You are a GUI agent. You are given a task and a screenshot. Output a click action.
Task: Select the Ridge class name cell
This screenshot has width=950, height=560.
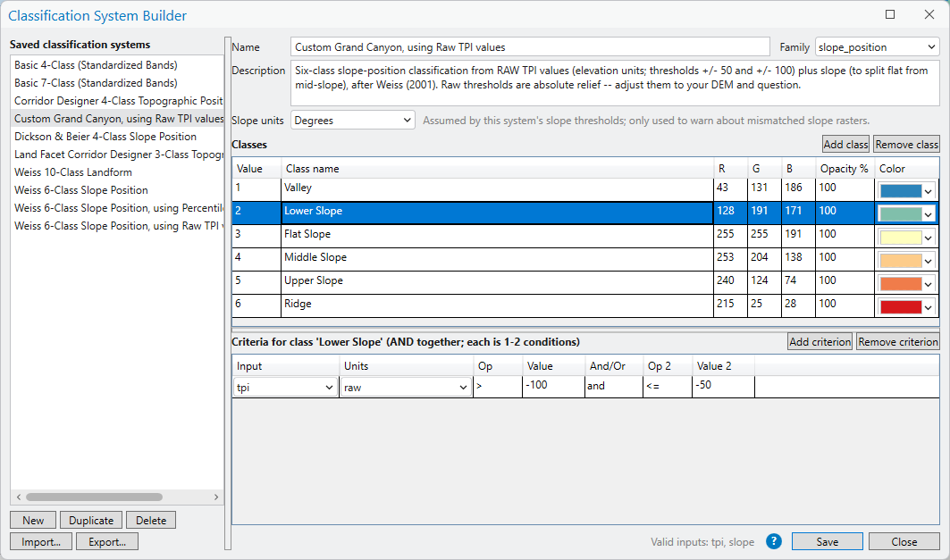(x=498, y=304)
